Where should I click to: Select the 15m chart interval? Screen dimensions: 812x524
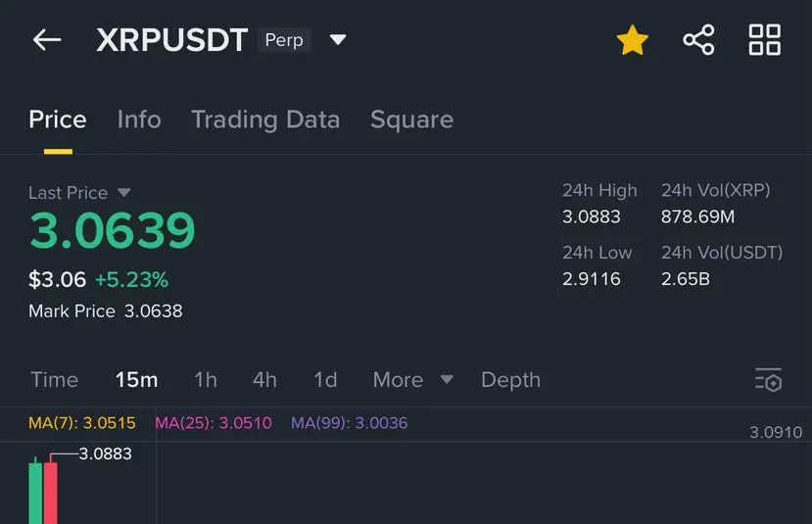pos(136,380)
